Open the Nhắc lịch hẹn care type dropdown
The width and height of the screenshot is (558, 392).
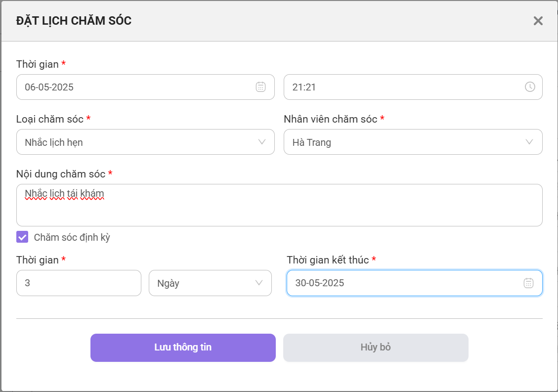[x=145, y=142]
